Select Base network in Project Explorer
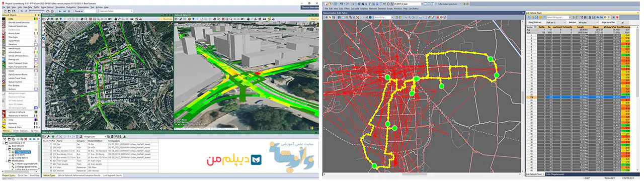644x181 pixels. [x=18, y=146]
